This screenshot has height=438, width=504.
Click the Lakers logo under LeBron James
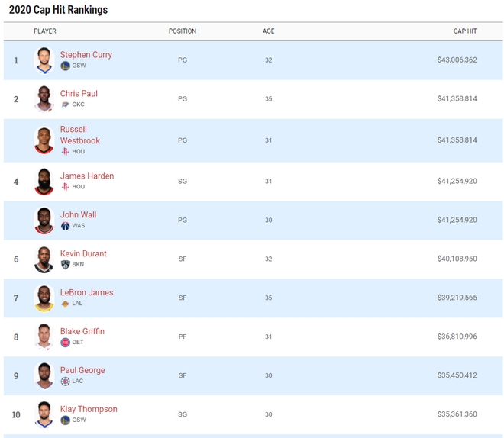(x=65, y=304)
